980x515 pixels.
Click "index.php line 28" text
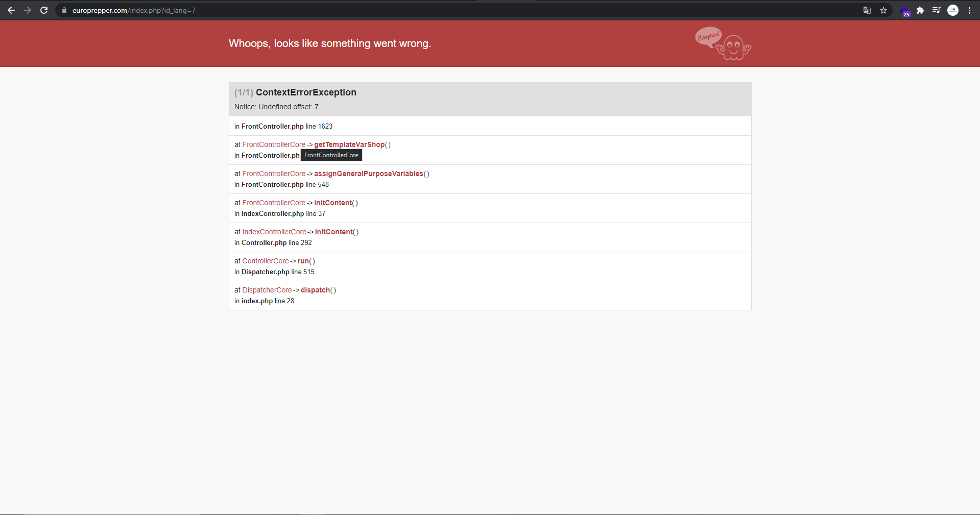(x=268, y=301)
